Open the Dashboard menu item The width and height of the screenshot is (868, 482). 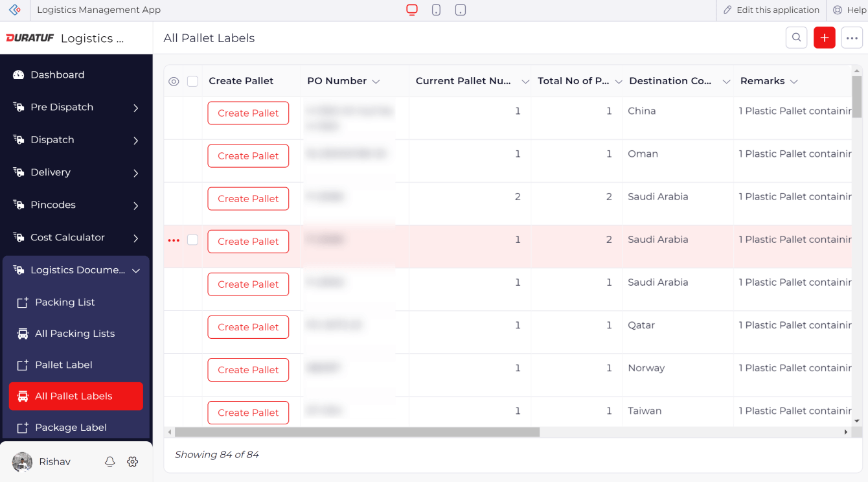(x=57, y=75)
